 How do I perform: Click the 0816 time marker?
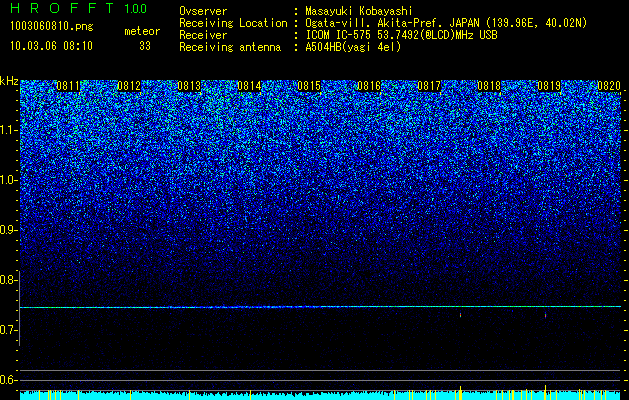369,86
